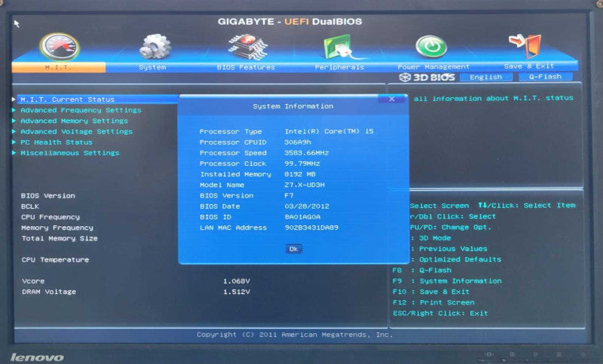Click the CPU Frequency label
603x364 pixels.
[x=51, y=217]
